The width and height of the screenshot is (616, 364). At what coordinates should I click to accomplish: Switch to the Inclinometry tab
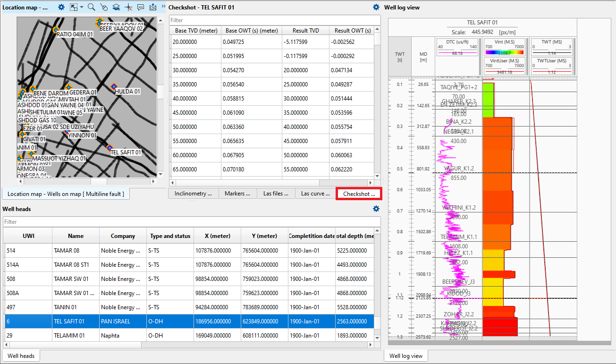tap(193, 194)
